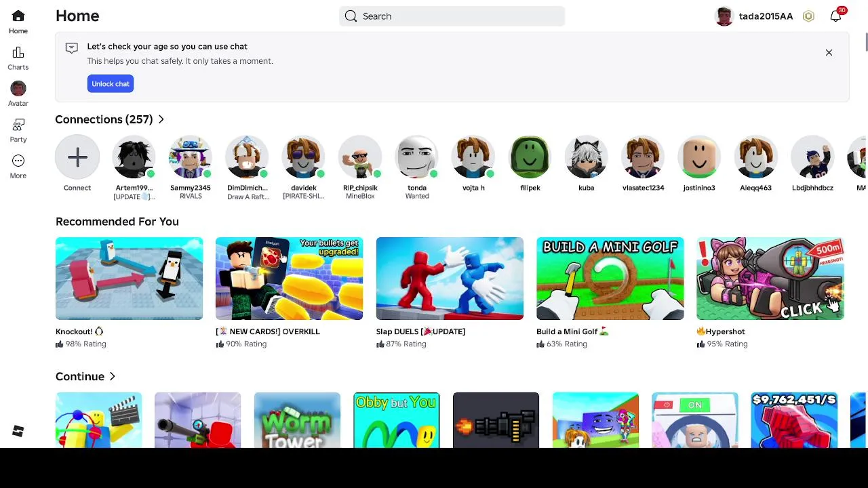Open the More sidebar menu
868x488 pixels.
tap(18, 161)
